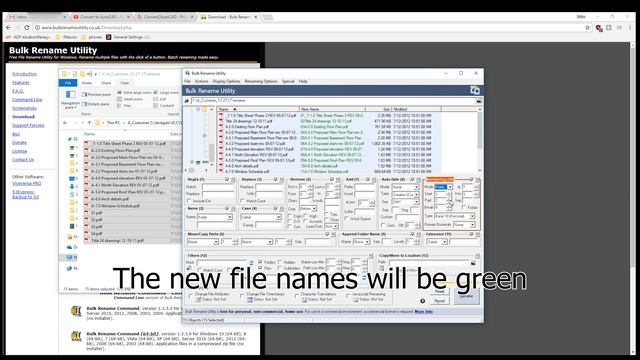The width and height of the screenshot is (640, 360).
Task: Click the filter refresh icon next to Mask field
Action: 251,263
